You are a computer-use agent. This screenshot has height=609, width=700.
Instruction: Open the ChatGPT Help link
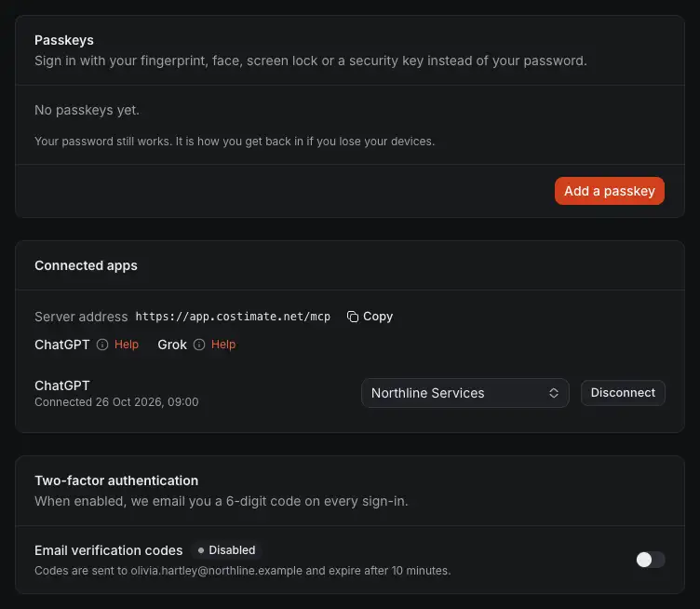(x=127, y=345)
